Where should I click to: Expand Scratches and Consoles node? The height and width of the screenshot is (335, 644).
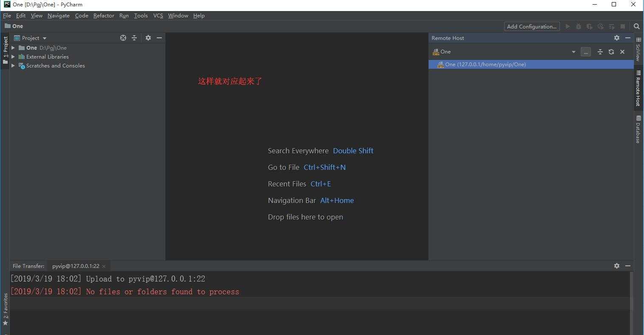[x=13, y=65]
